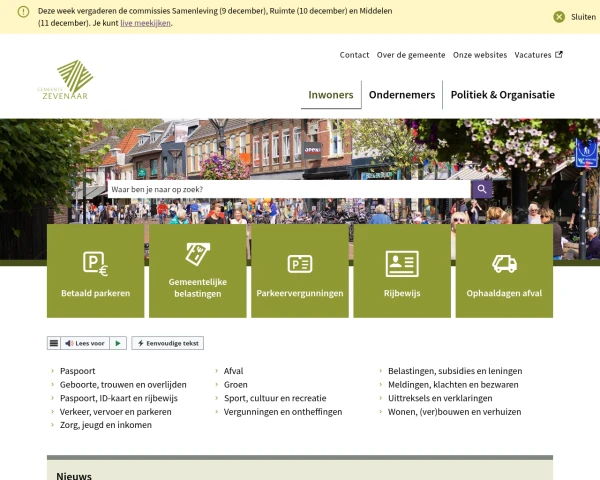Screen dimensions: 600x480
Task: Open the Ophaaldagen afval tile
Action: (504, 271)
